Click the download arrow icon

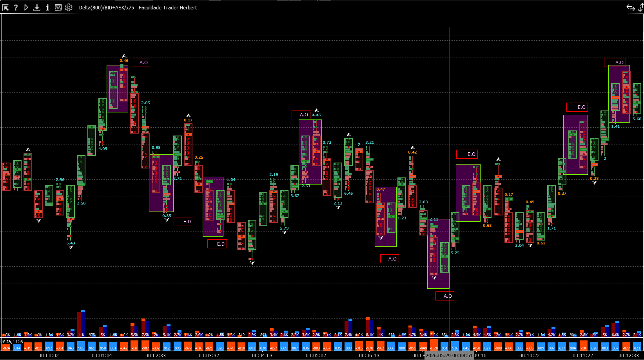point(37,7)
